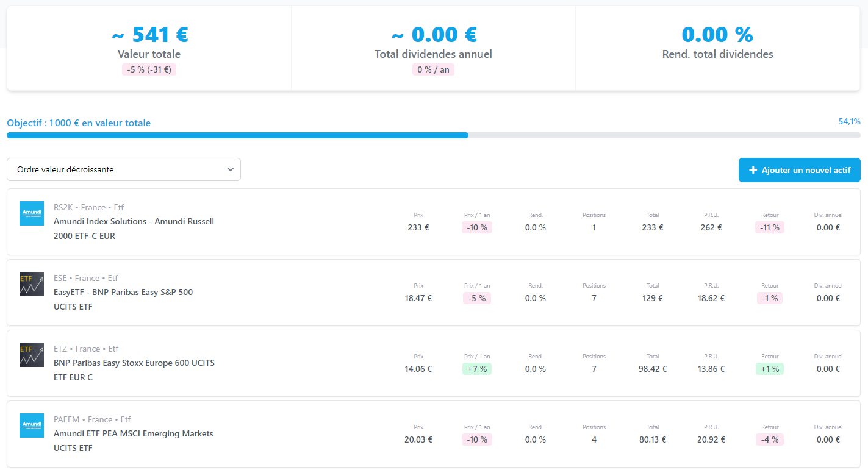Click the '0.00 %' dividend yield value
Screen dimensions: 868x473
717,34
